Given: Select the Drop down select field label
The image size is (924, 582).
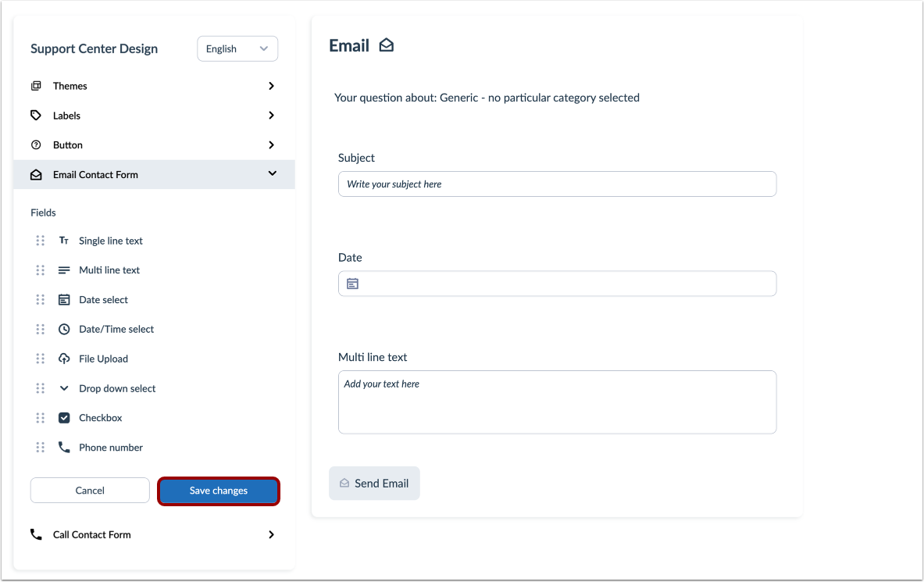Looking at the screenshot, I should coord(117,388).
